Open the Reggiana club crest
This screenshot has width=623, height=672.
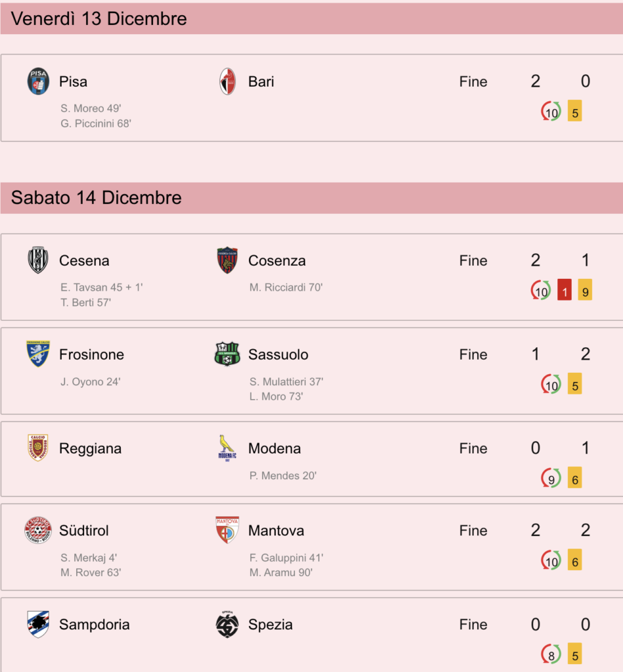[38, 448]
